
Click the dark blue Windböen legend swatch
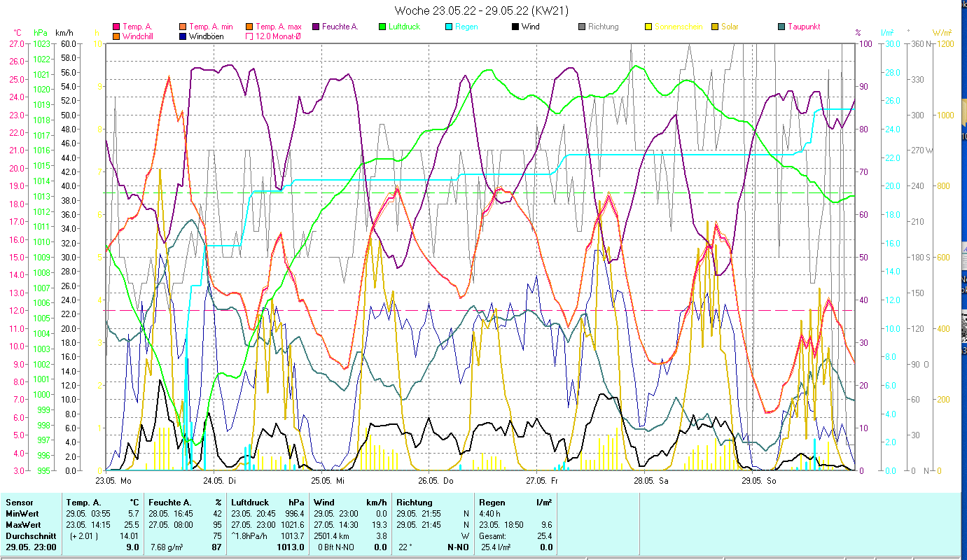coord(183,36)
